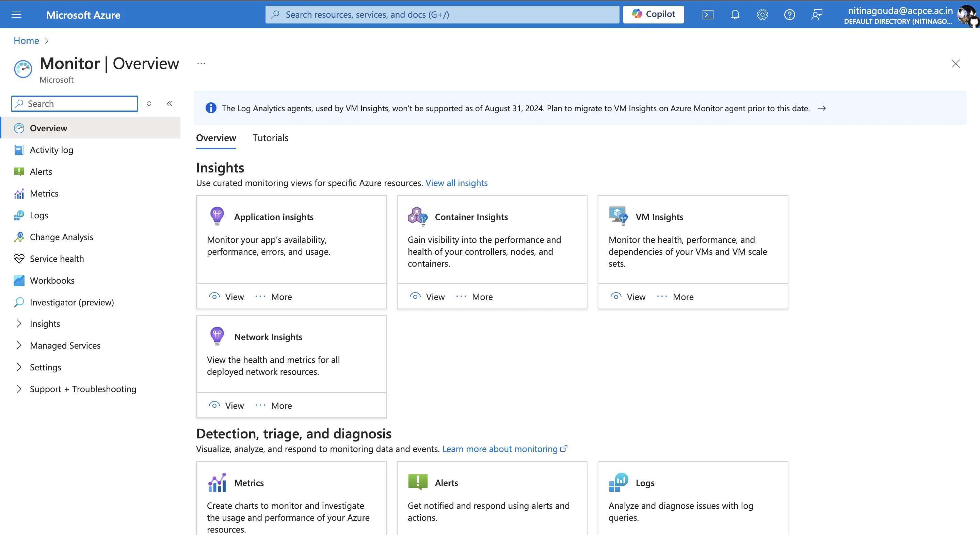Open More on Application insights card

pyautogui.click(x=274, y=297)
